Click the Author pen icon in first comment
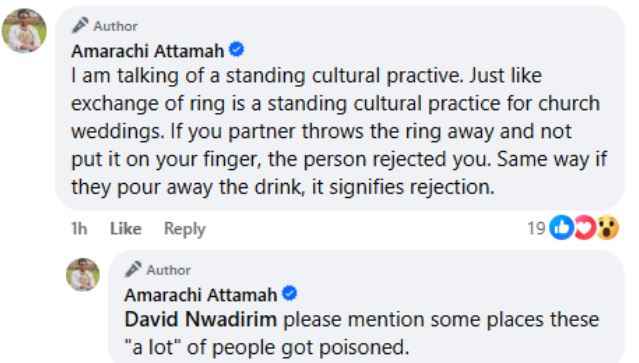 [x=80, y=25]
